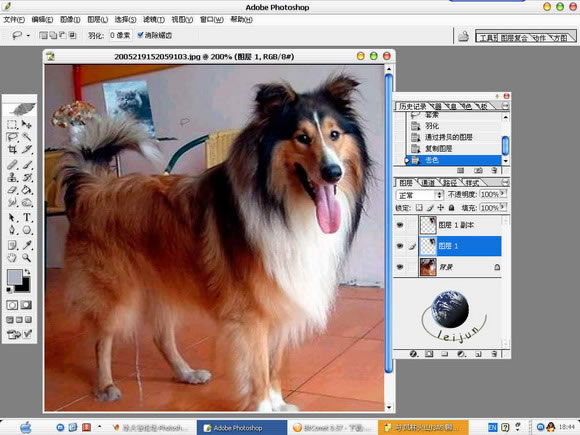Select the Eraser tool
The width and height of the screenshot is (580, 435).
tap(12, 190)
